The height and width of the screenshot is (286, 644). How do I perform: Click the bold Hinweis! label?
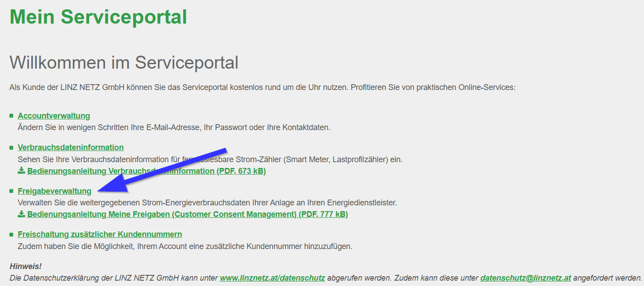pos(25,266)
